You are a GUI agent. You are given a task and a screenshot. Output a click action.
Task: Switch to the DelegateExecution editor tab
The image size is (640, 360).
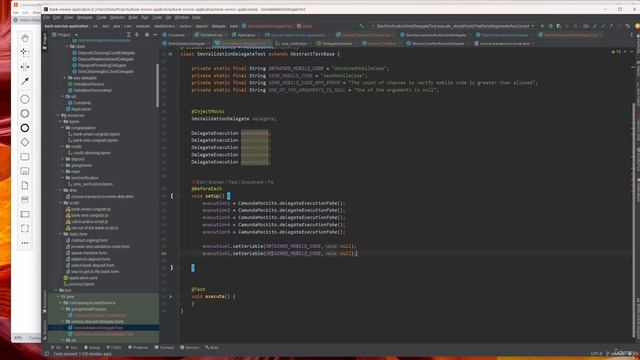point(338,43)
